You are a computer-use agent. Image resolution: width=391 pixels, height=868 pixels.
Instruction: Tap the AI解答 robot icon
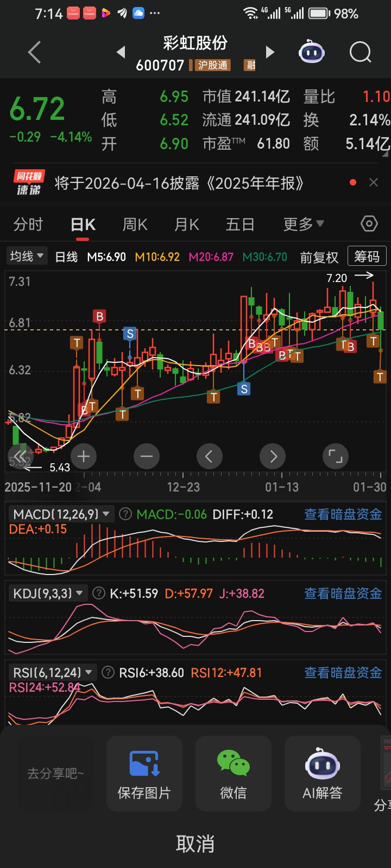(323, 763)
